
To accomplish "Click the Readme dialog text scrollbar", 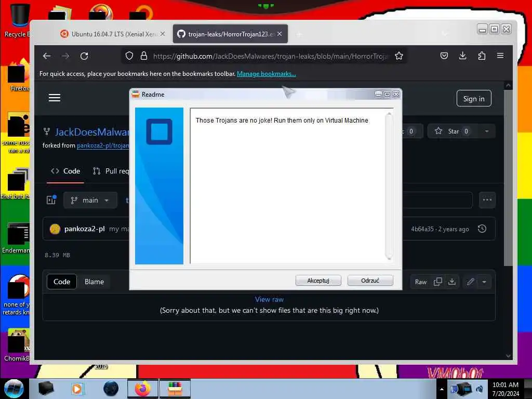I will point(389,185).
